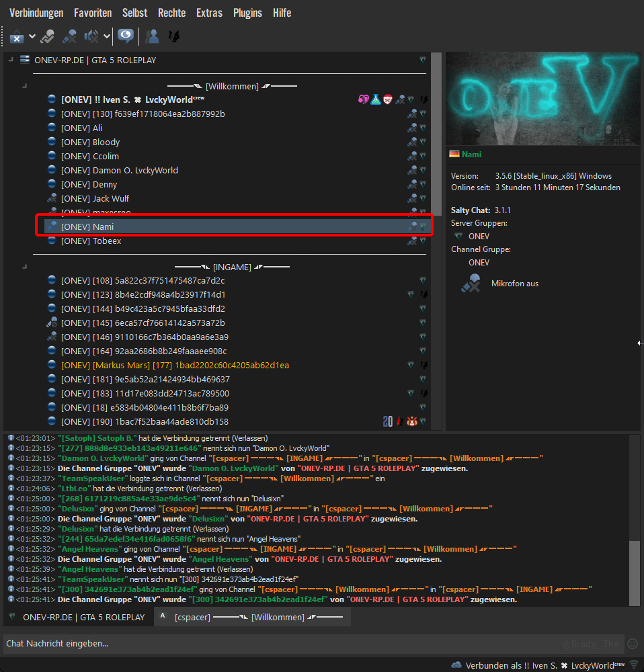Open the contacts icon in toolbar
This screenshot has height=672, width=644.
pos(152,36)
